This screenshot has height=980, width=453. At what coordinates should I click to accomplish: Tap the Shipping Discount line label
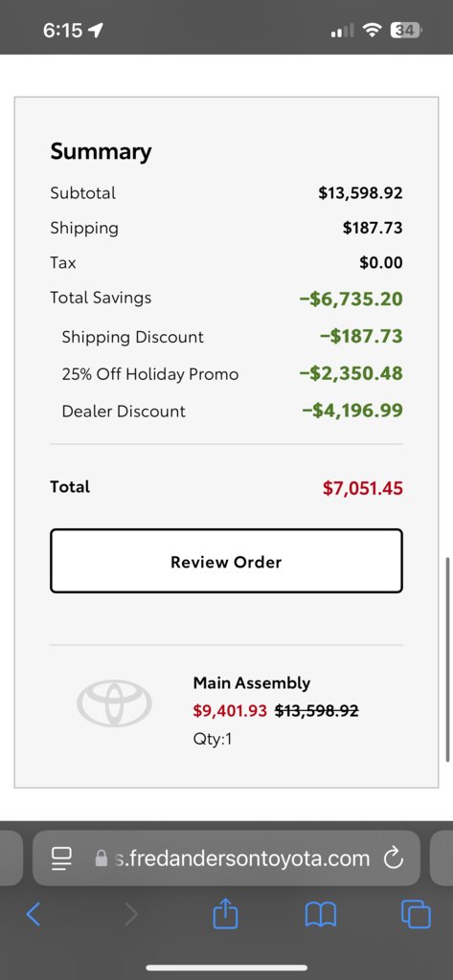click(x=133, y=337)
